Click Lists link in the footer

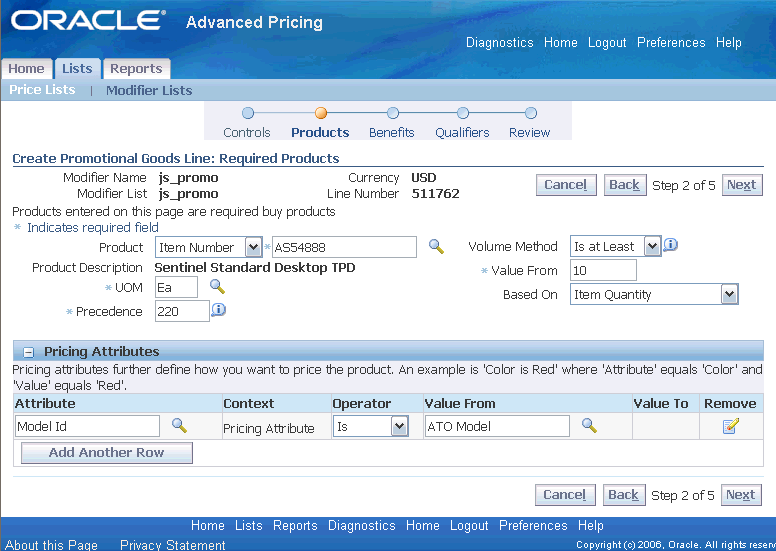(x=248, y=525)
